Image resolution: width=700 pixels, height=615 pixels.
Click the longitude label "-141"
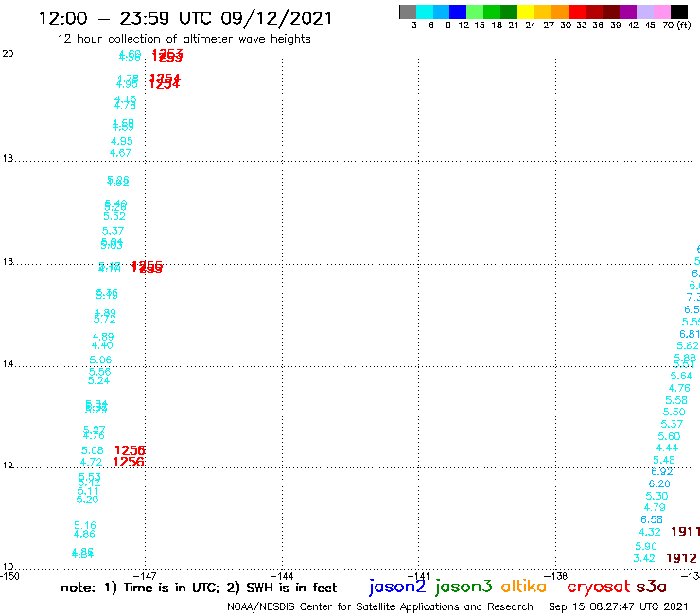(419, 576)
